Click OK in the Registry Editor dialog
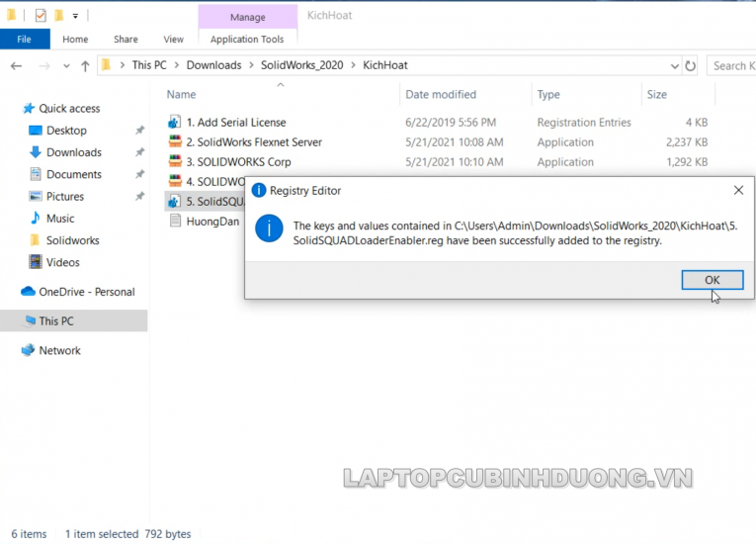 click(713, 280)
